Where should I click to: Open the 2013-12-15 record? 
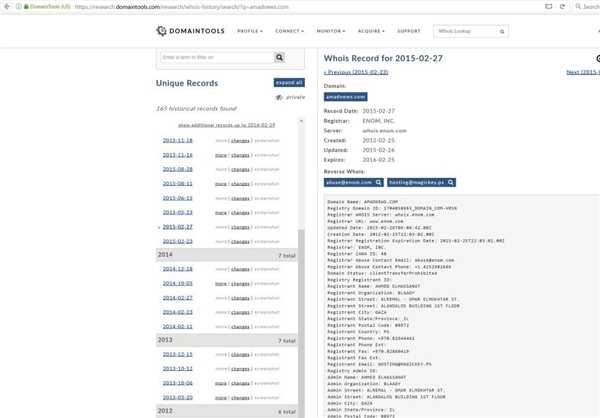[178, 354]
